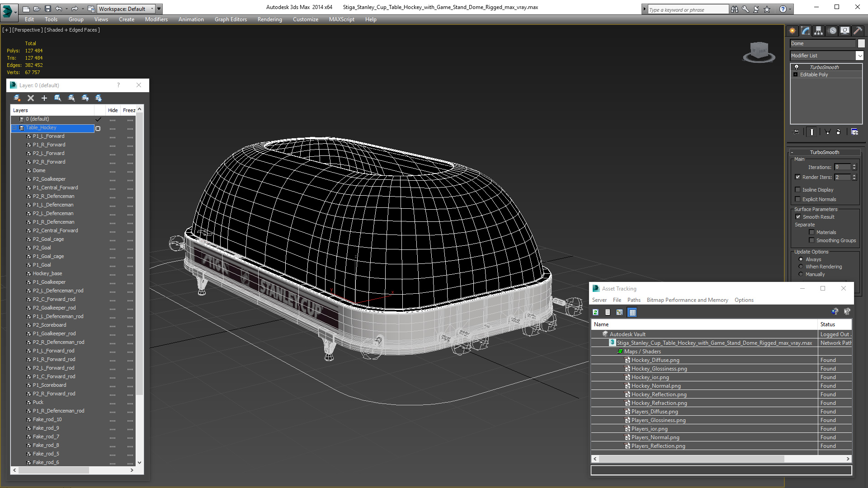Toggle TurboSmooth modifier lightbulb visibility
The height and width of the screenshot is (488, 868).
pos(797,67)
